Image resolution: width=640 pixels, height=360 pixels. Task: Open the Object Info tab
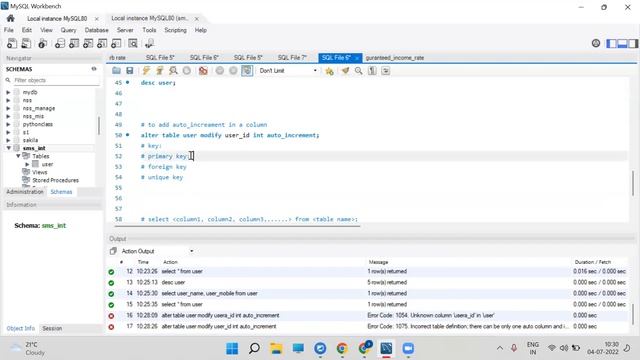pyautogui.click(x=20, y=328)
